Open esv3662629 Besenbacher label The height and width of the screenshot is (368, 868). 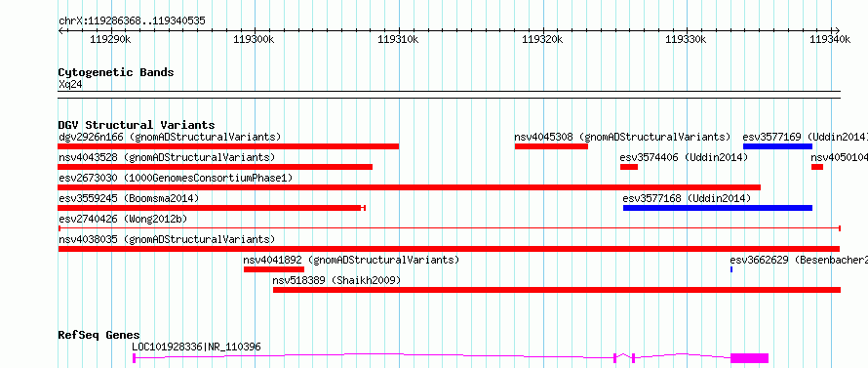pos(798,260)
